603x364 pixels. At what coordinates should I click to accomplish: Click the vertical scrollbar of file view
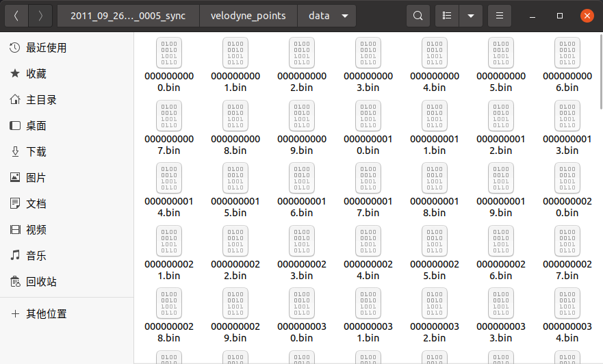point(601,72)
